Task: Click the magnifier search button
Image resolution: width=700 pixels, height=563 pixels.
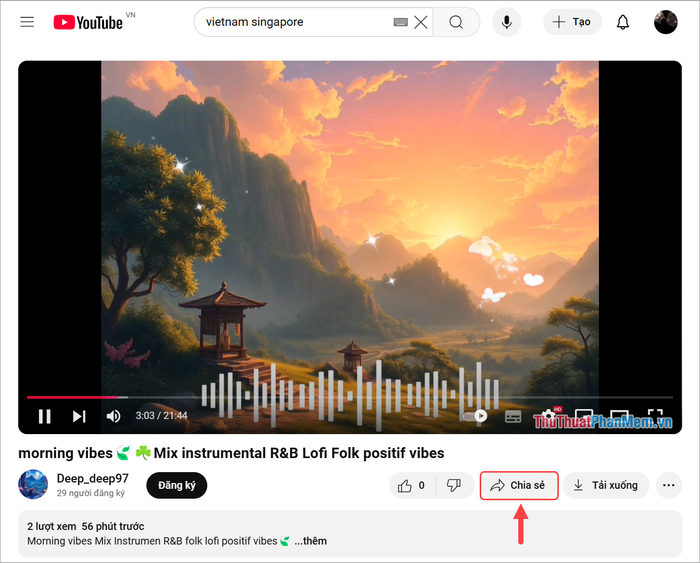Action: (456, 22)
